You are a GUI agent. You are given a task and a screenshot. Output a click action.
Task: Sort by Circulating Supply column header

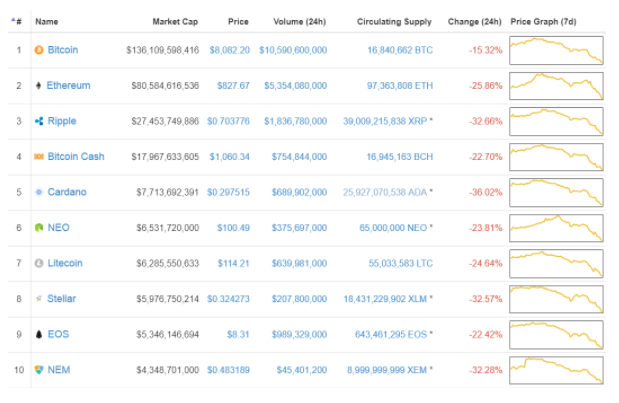[x=395, y=20]
